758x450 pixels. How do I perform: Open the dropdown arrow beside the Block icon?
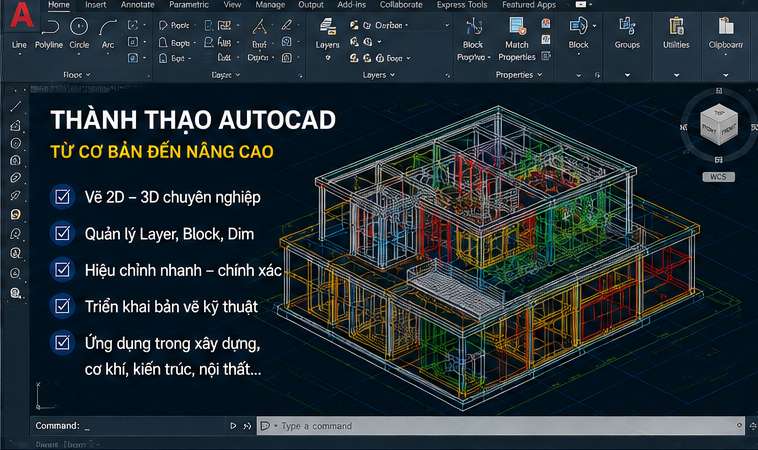(x=594, y=26)
